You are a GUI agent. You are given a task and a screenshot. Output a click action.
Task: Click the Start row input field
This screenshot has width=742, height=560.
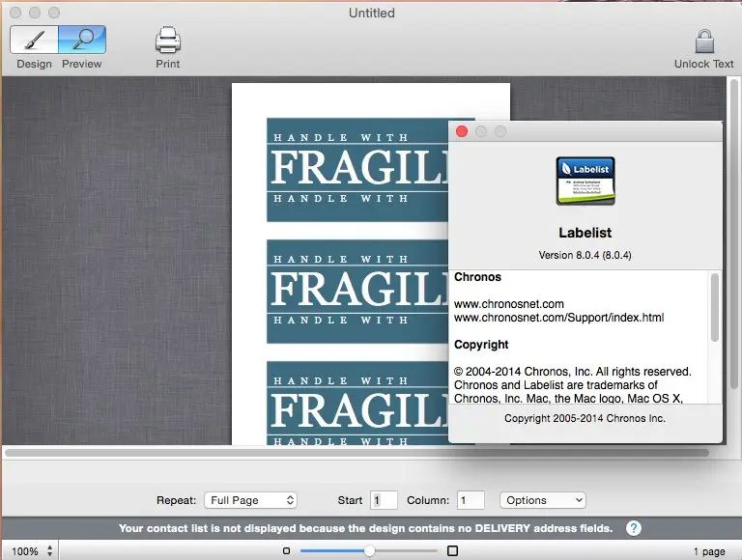coord(384,500)
